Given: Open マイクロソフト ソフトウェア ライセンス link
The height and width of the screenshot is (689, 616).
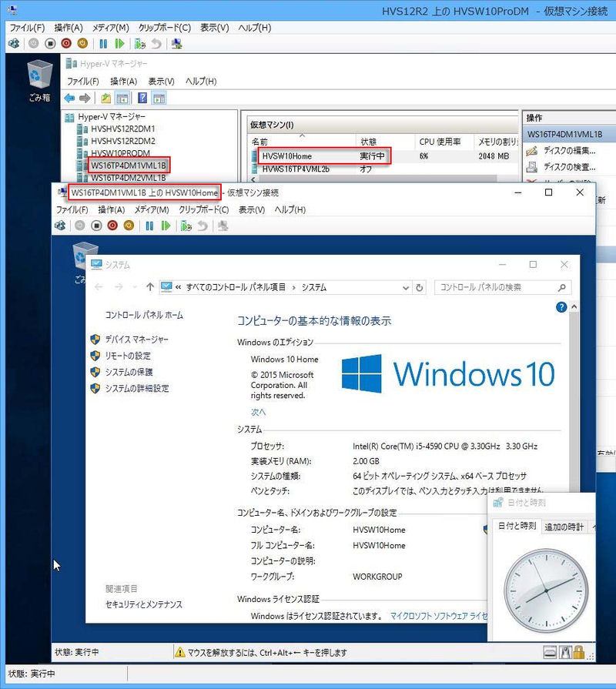Looking at the screenshot, I should coord(438,616).
